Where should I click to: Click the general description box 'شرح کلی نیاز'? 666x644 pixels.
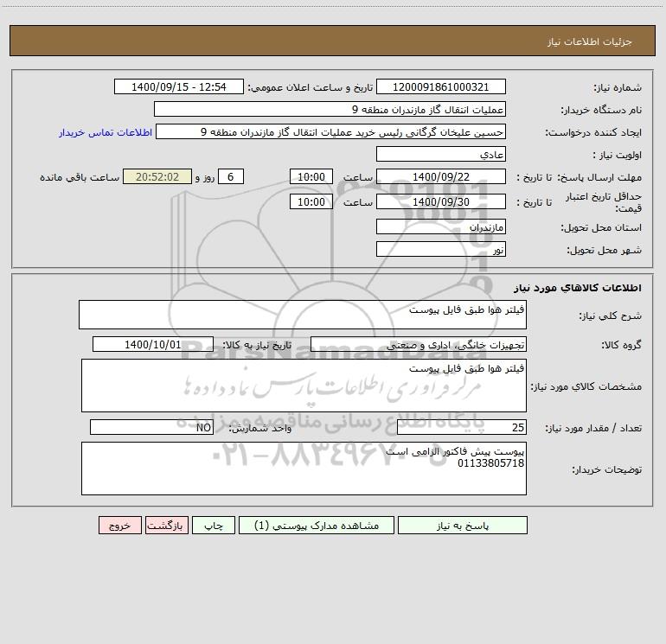point(303,315)
